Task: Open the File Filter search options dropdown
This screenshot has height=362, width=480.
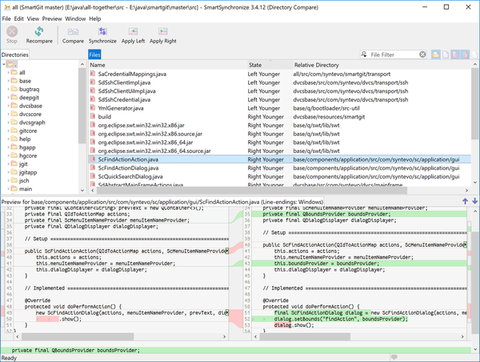Action: click(x=364, y=54)
